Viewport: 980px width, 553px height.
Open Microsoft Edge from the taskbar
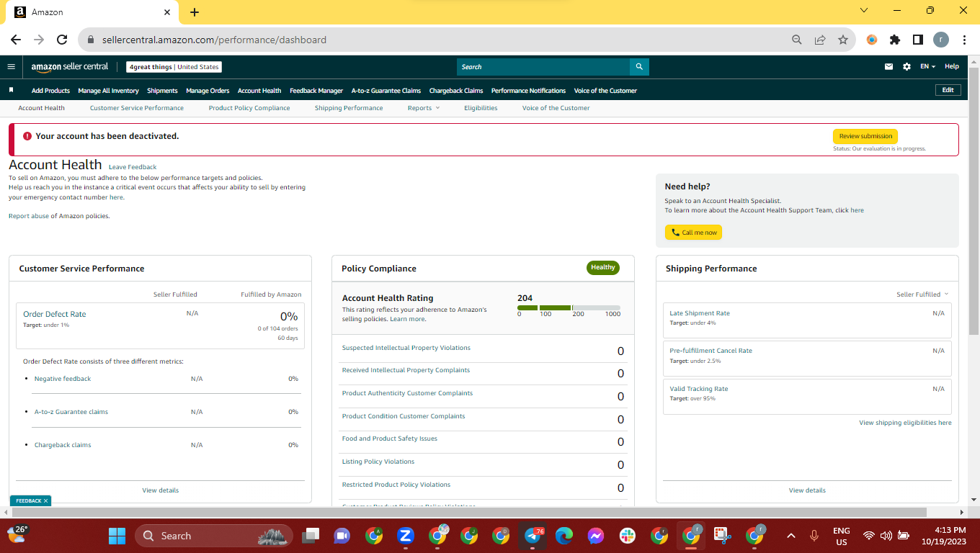coord(564,536)
